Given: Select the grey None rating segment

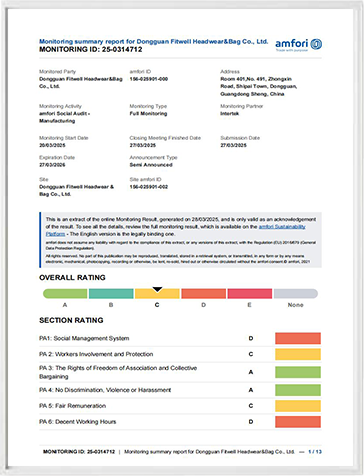Looking at the screenshot, I should coord(296,294).
